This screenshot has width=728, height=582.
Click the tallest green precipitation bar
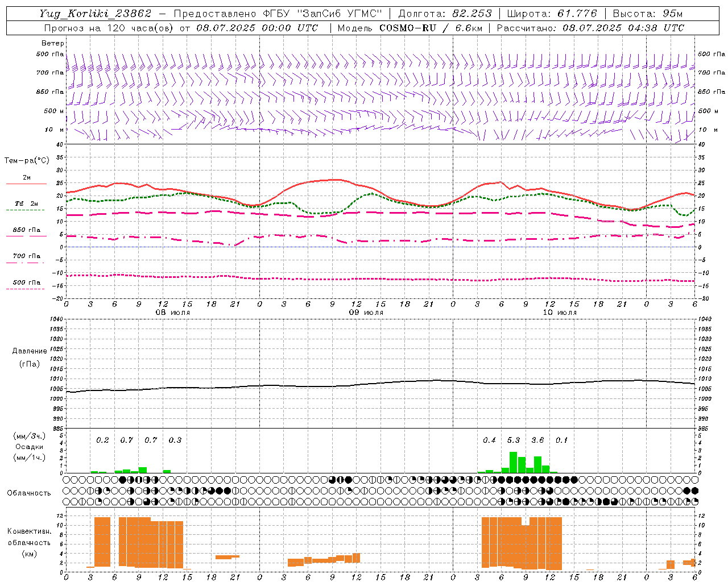(513, 462)
